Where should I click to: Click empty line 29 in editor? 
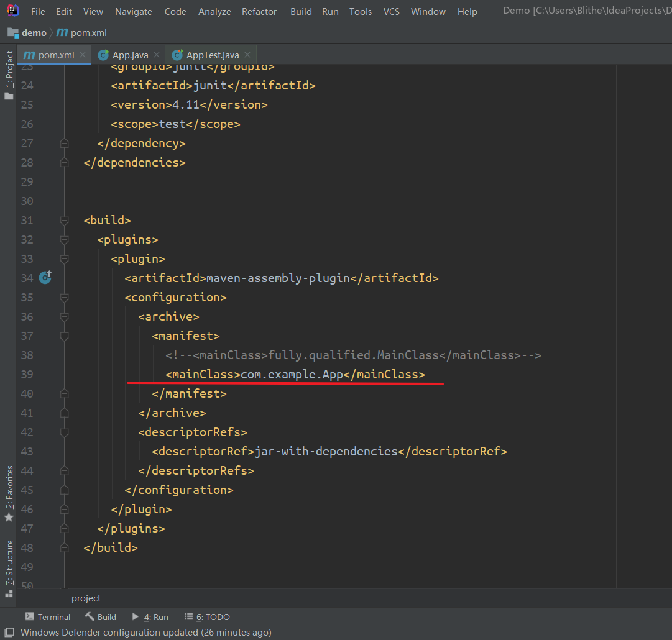click(x=343, y=181)
